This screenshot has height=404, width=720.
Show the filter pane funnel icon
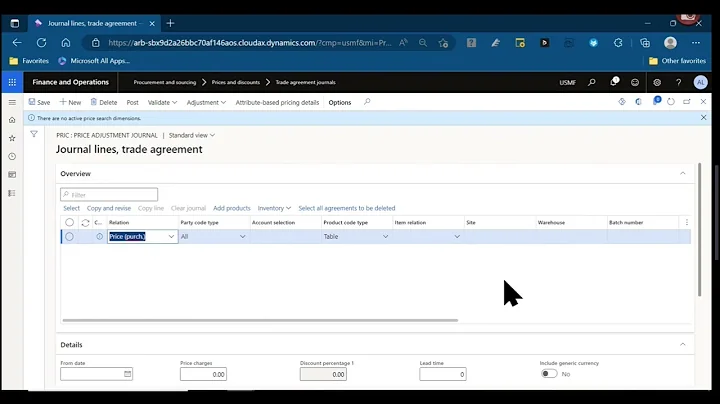coord(34,134)
